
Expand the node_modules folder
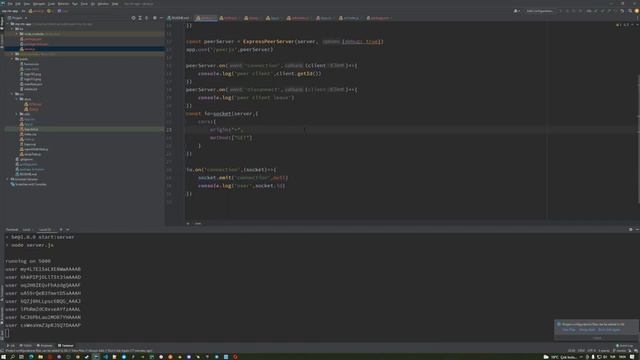point(17,34)
